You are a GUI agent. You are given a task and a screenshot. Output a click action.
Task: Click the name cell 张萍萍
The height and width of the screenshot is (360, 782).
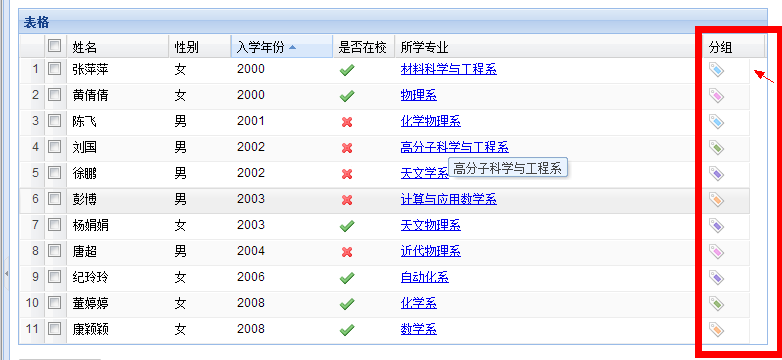tap(90, 69)
